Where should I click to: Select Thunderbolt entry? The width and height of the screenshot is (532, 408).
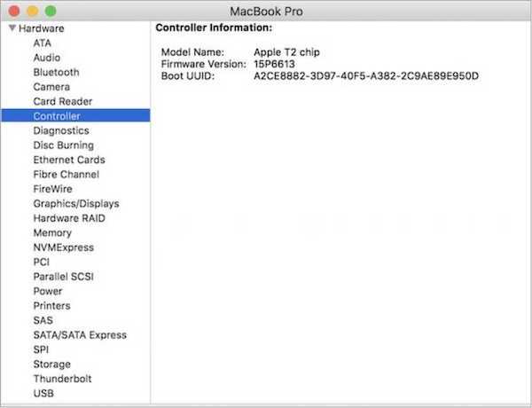coord(62,379)
